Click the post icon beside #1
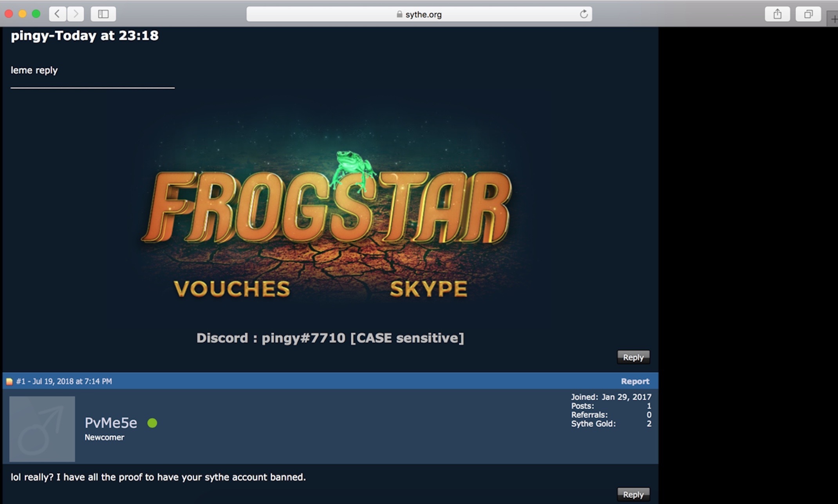 (9, 382)
